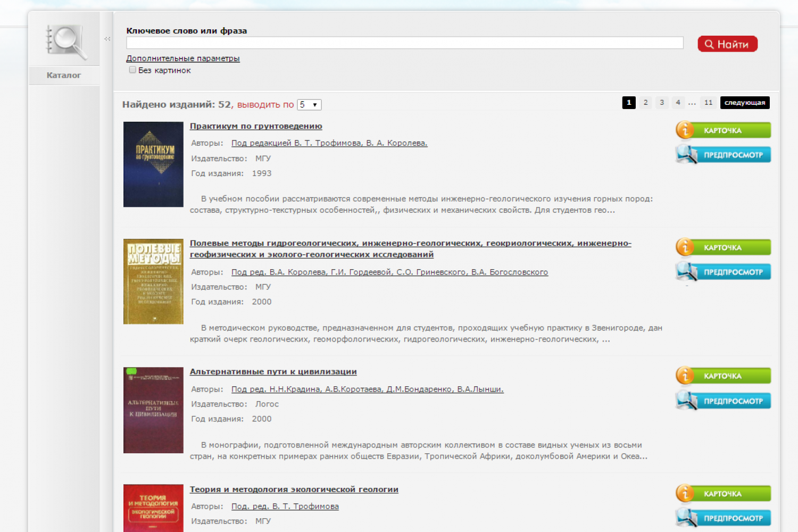Focus the keyword search input field
The image size is (798, 532).
pos(404,43)
